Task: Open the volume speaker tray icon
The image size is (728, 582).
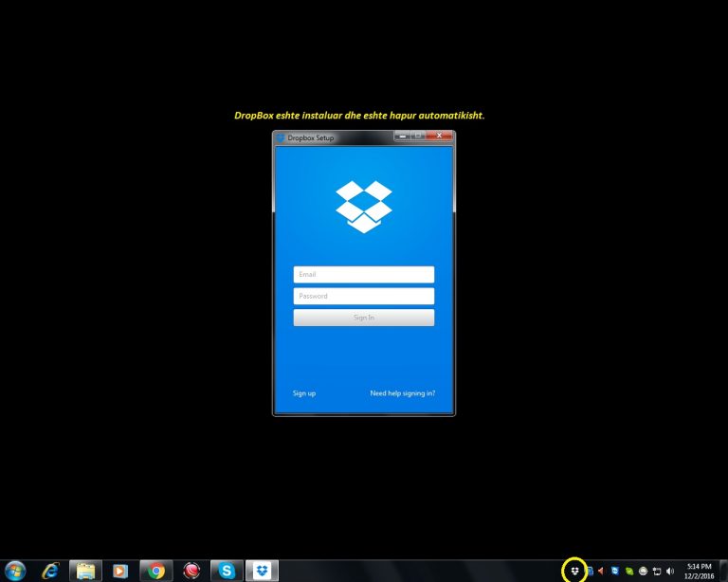Action: [670, 571]
